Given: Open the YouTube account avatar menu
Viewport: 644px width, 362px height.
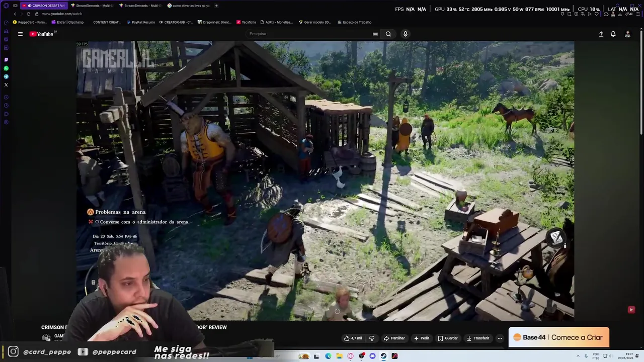Looking at the screenshot, I should pyautogui.click(x=628, y=34).
